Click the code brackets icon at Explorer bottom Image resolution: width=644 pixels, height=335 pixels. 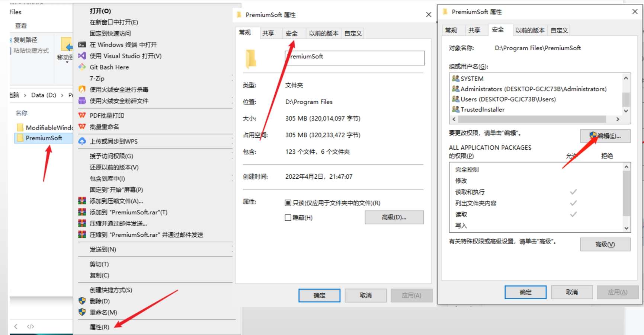[31, 326]
